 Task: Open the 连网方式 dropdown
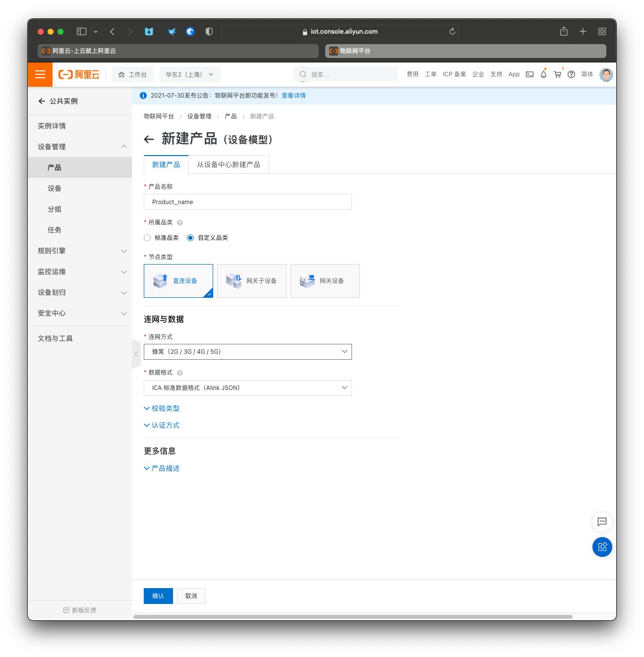[247, 352]
